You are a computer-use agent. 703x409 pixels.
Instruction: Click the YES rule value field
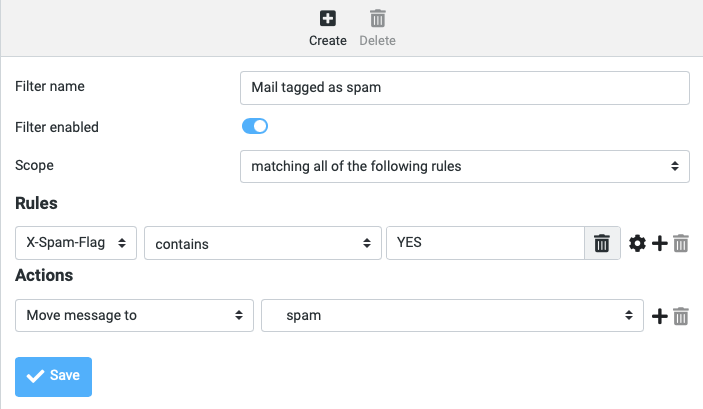click(x=485, y=243)
